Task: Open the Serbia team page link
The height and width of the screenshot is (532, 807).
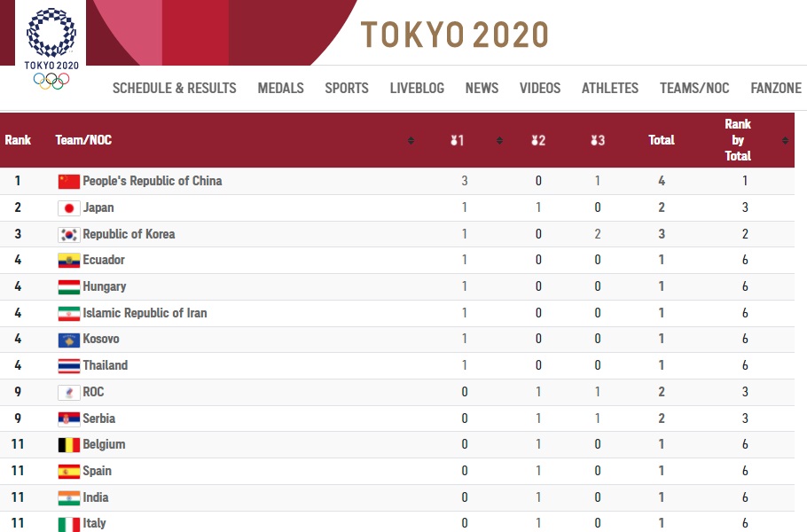Action: click(x=98, y=419)
